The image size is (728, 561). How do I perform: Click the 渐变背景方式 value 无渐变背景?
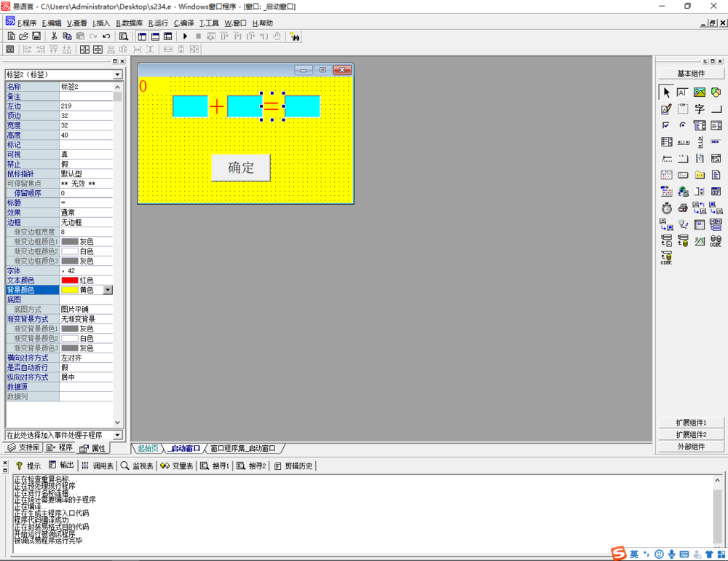(86, 319)
